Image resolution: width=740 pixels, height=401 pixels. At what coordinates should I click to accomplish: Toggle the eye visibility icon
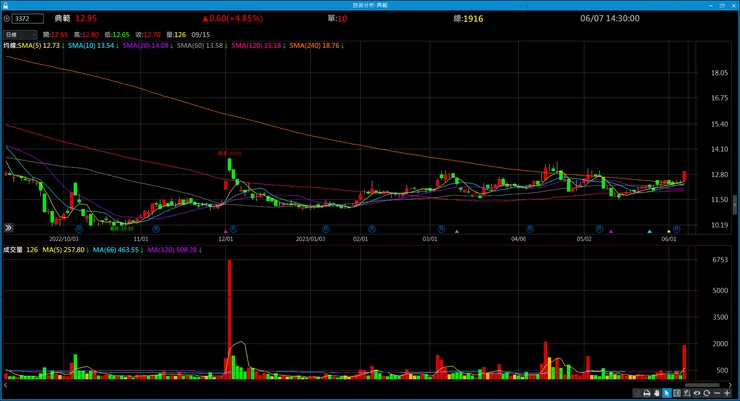[697, 393]
